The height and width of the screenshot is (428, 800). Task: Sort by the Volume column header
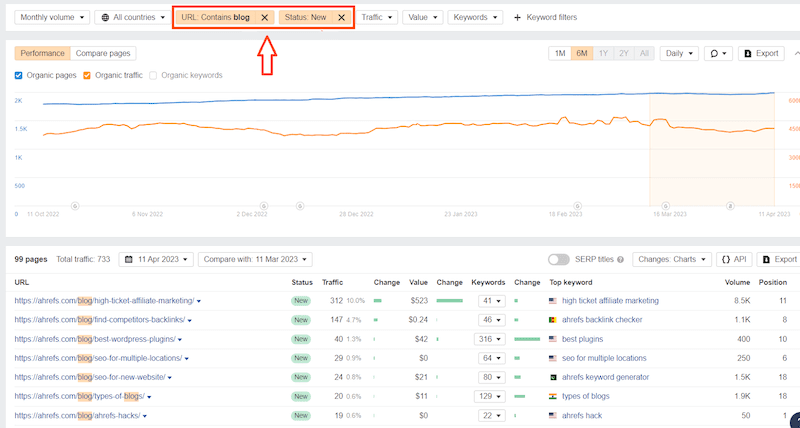click(x=737, y=283)
